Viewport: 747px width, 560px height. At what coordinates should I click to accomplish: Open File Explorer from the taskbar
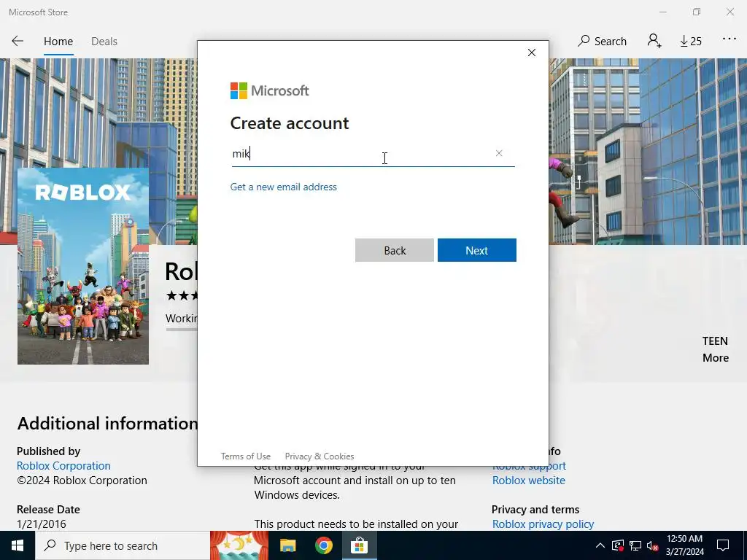tap(287, 545)
